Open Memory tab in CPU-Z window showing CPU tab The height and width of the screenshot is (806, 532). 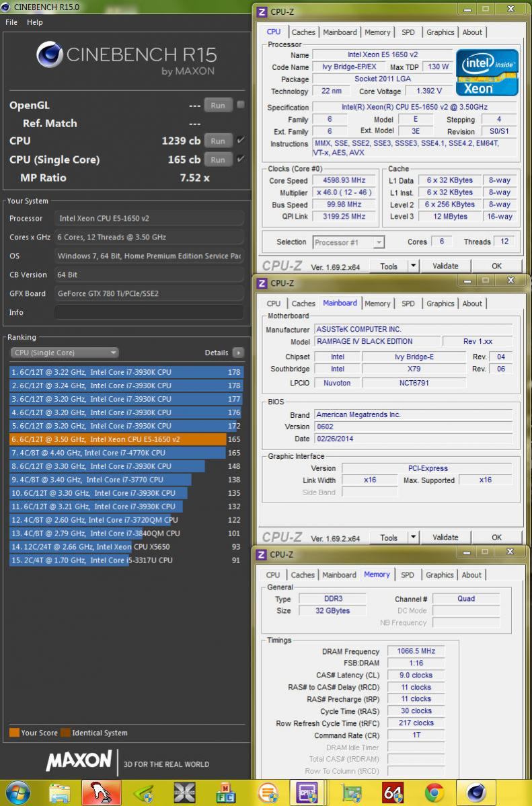[x=377, y=32]
